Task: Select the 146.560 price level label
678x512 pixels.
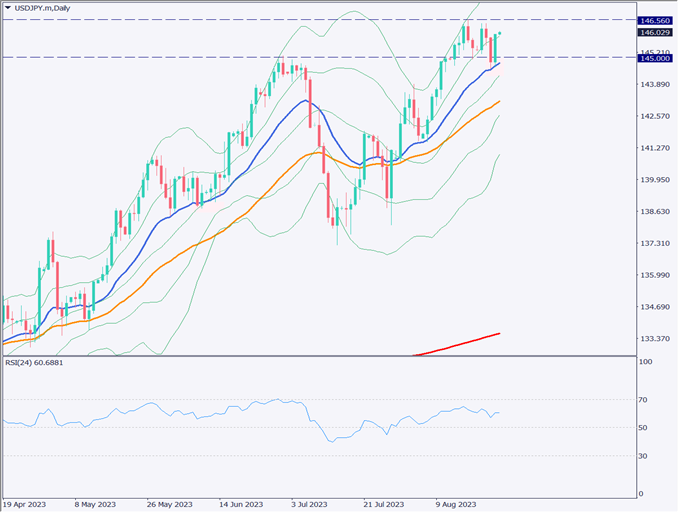Action: 654,20
